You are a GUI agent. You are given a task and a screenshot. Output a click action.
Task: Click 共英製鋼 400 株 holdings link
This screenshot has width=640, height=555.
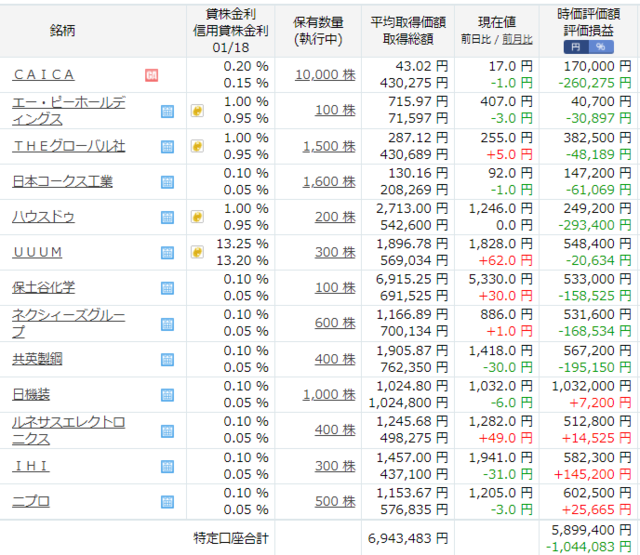[335, 359]
